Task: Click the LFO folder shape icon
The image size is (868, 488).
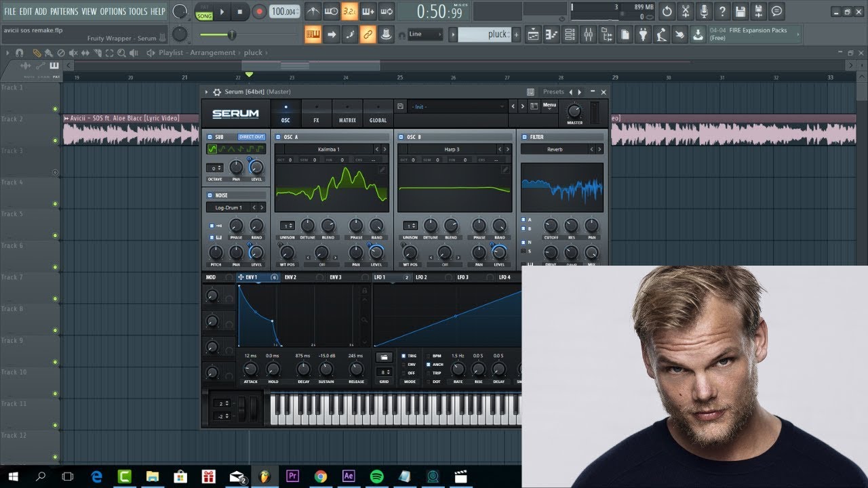Action: [x=384, y=357]
